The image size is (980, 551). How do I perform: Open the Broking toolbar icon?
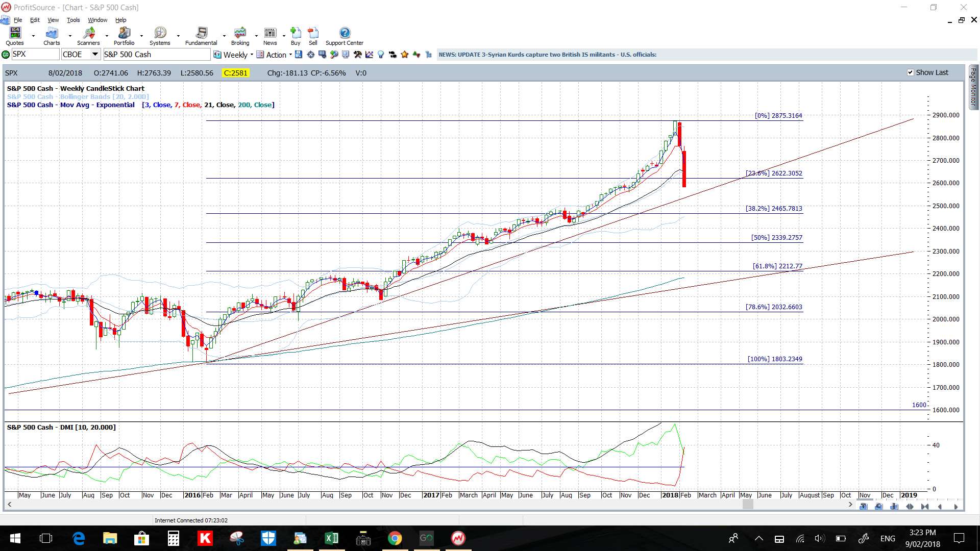(240, 34)
